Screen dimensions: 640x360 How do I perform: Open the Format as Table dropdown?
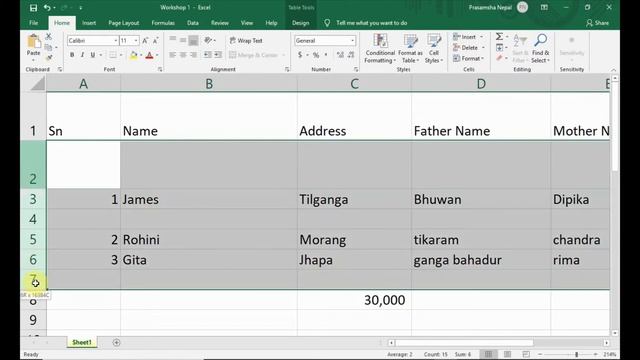click(410, 49)
